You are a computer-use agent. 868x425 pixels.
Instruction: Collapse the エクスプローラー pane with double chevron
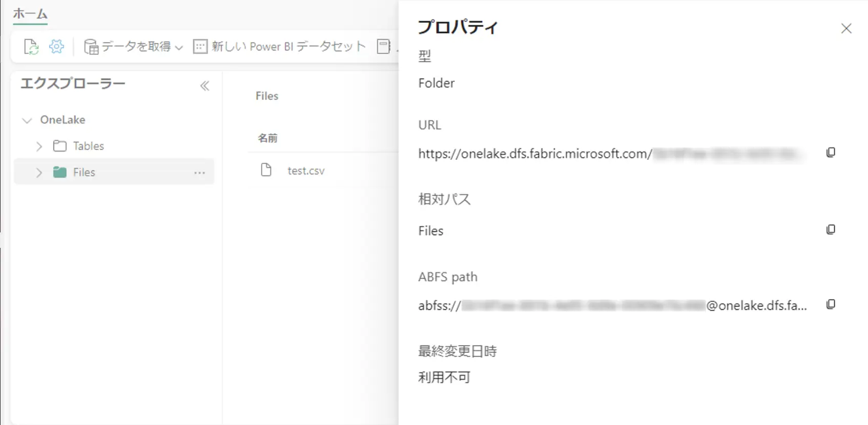pyautogui.click(x=204, y=86)
